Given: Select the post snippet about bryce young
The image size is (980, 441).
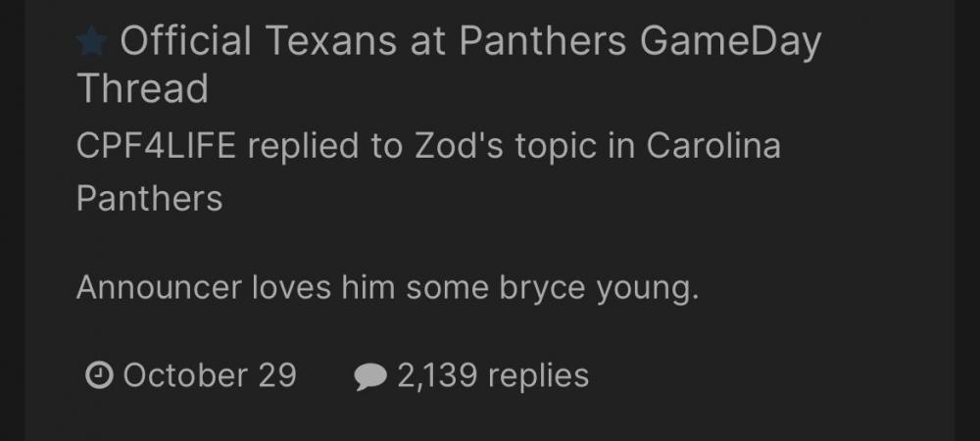Looking at the screenshot, I should click(387, 288).
